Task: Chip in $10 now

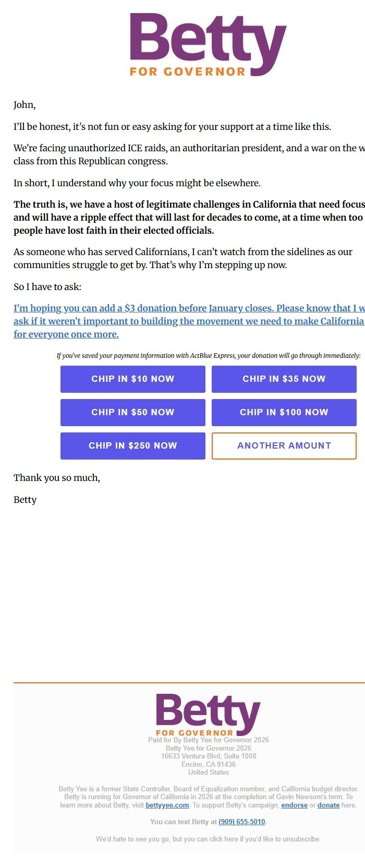Action: (132, 379)
